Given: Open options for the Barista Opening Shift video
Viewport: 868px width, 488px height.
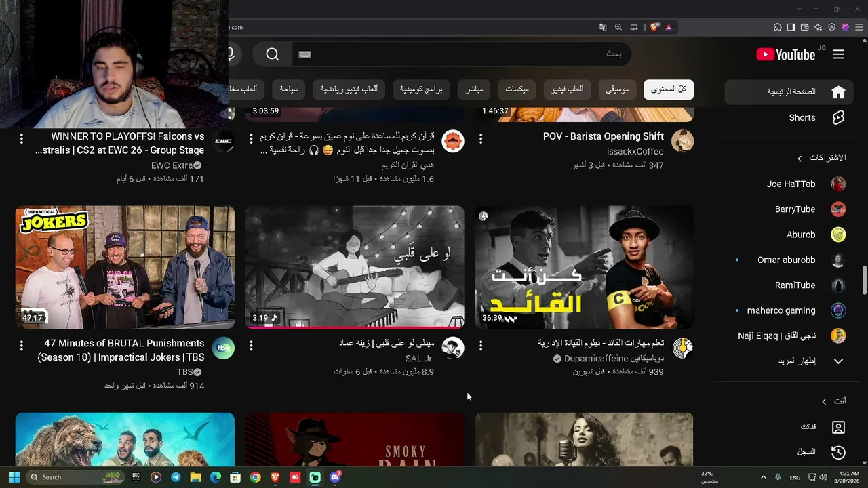Looking at the screenshot, I should point(481,138).
